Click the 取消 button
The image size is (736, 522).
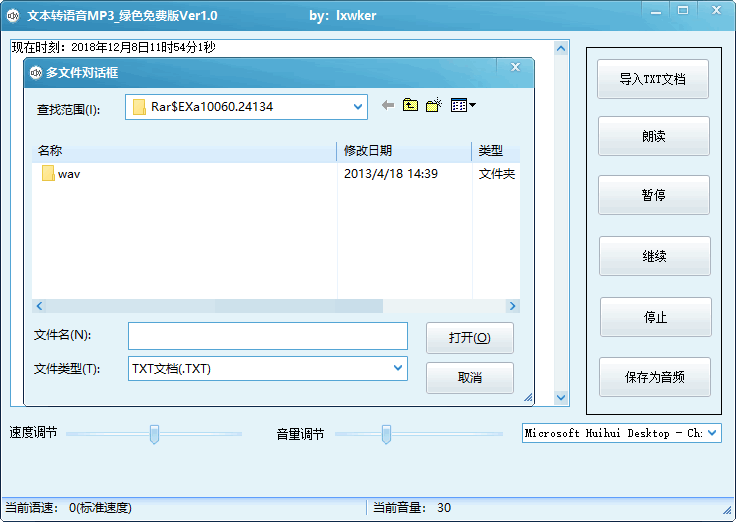[x=469, y=377]
